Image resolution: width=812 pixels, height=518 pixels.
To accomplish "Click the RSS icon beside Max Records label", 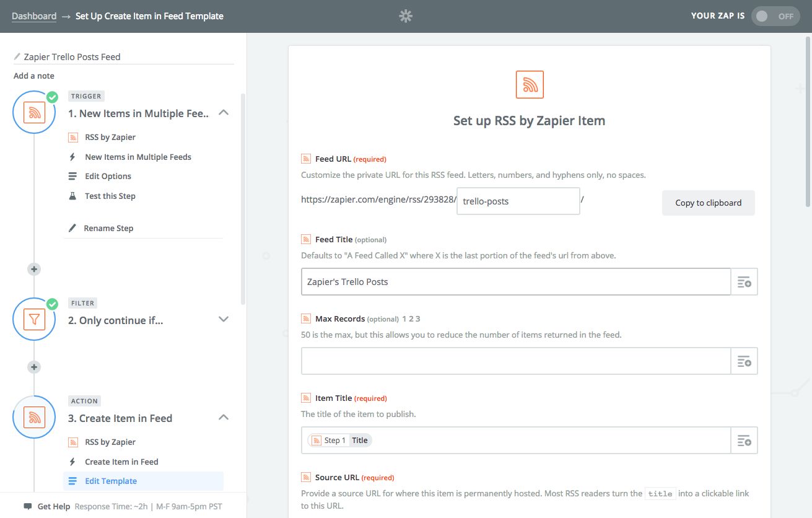I will click(306, 318).
